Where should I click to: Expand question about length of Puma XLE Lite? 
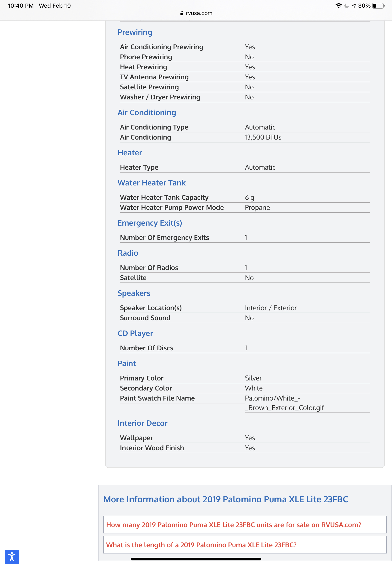tap(245, 545)
